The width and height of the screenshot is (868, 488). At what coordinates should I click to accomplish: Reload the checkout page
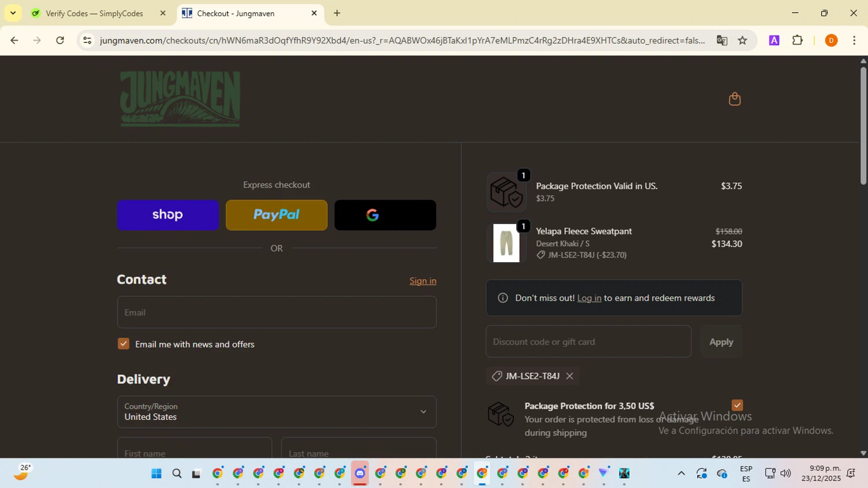[x=60, y=41]
